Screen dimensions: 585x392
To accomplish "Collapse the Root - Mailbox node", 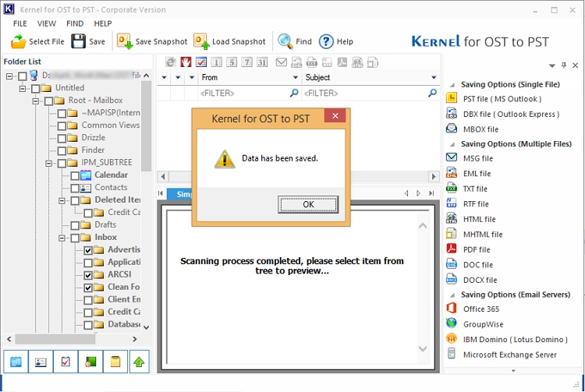I will (35, 101).
